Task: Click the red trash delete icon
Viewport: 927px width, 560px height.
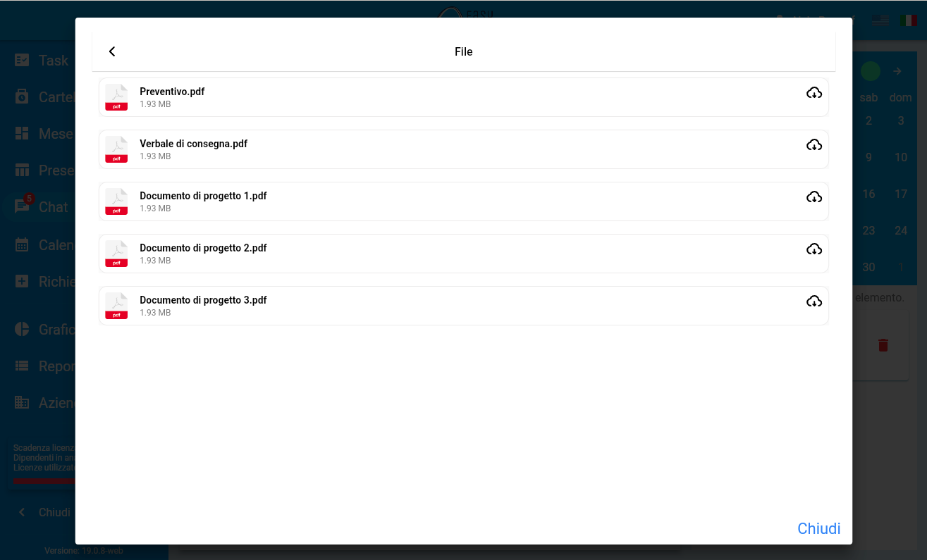Action: point(883,345)
